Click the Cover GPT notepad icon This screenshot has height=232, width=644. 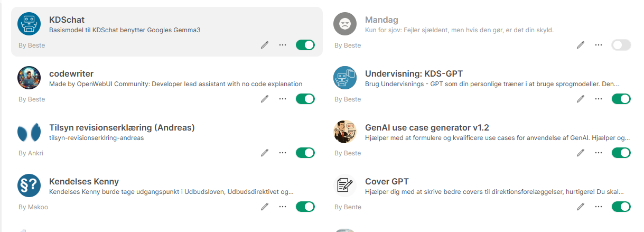click(345, 185)
